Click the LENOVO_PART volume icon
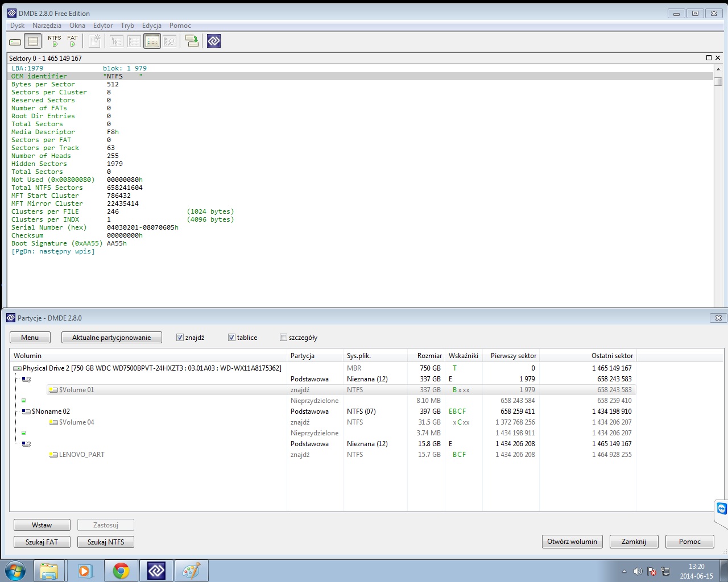728x582 pixels. 53,455
